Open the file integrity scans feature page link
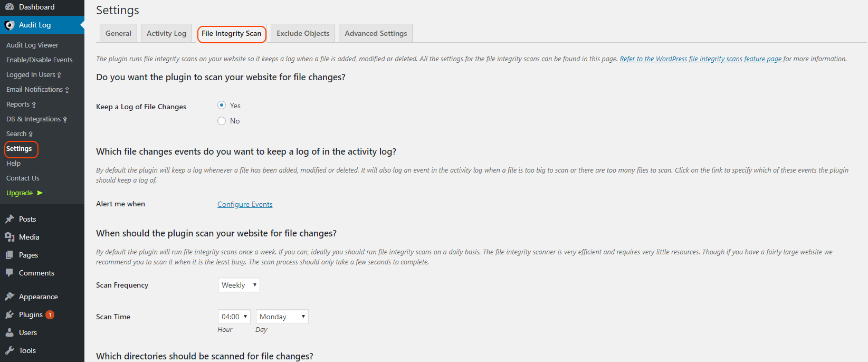868x362 pixels. (700, 59)
